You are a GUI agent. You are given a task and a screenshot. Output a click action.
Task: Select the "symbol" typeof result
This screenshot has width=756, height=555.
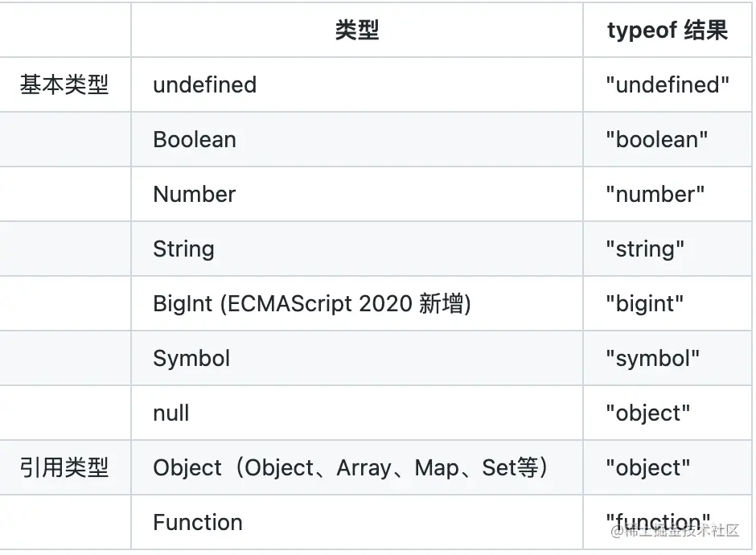(x=653, y=358)
